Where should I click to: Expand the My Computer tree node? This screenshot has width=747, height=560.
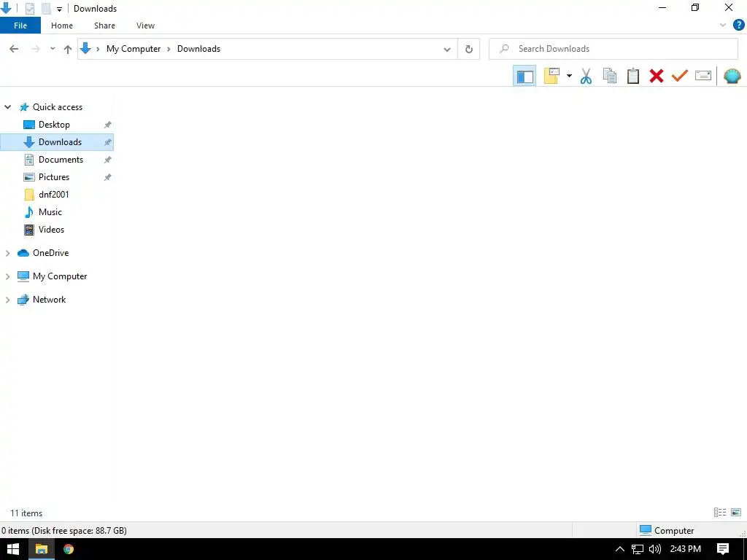click(x=7, y=276)
